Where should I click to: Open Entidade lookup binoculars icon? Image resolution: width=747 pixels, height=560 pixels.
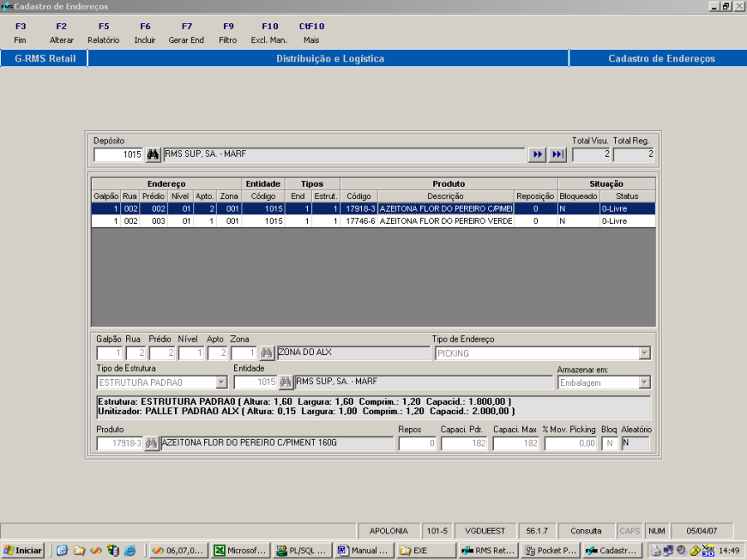coord(286,382)
